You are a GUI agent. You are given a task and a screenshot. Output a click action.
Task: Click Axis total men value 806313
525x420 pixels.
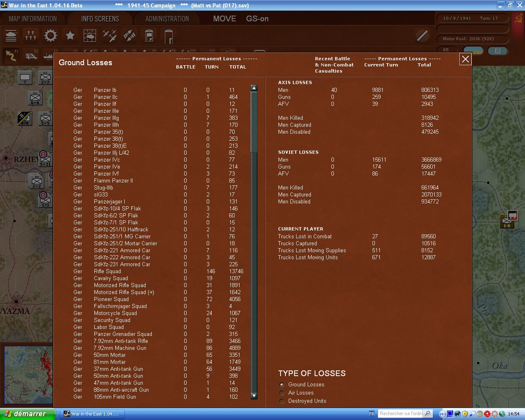point(430,90)
